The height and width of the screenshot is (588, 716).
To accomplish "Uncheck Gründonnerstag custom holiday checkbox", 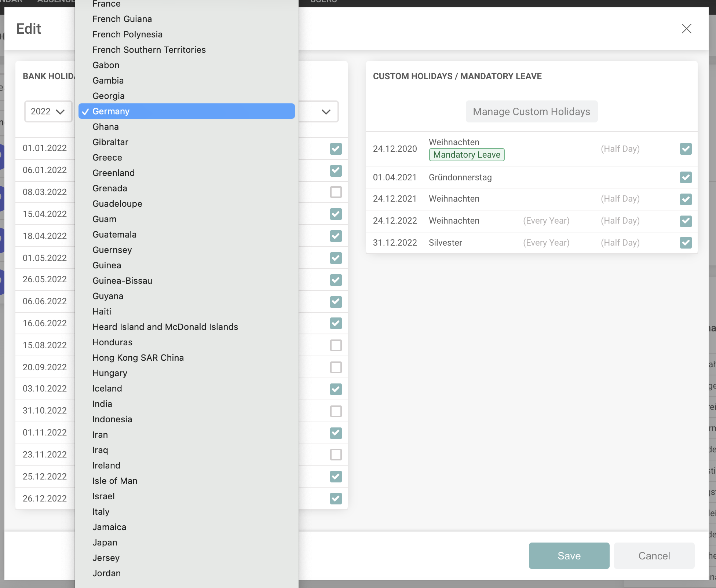I will [686, 177].
